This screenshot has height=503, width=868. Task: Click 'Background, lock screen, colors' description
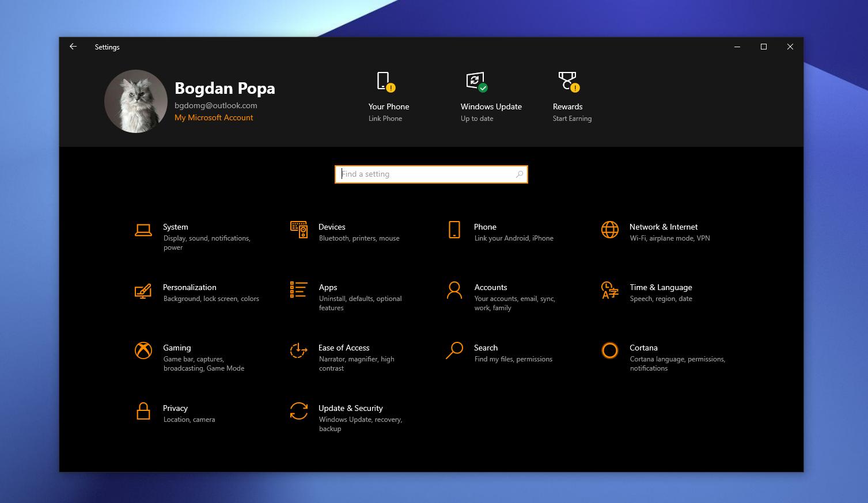click(211, 299)
